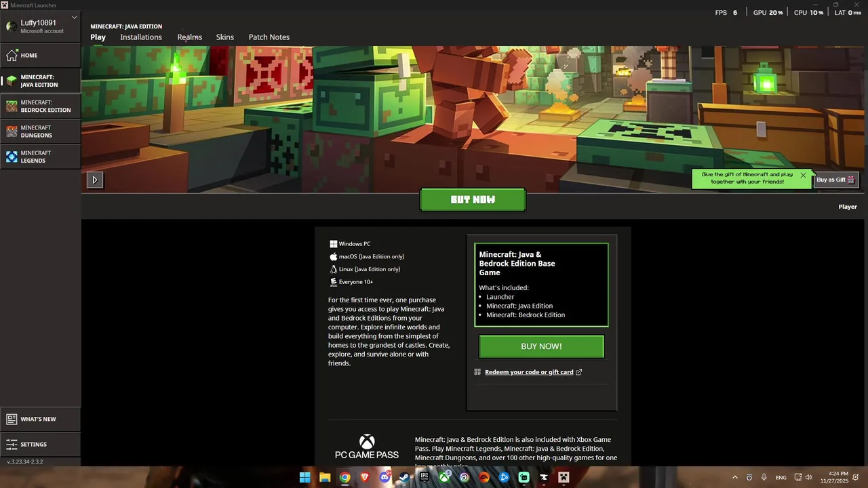This screenshot has width=868, height=488.
Task: Click the banner play arrow button
Action: [x=94, y=180]
